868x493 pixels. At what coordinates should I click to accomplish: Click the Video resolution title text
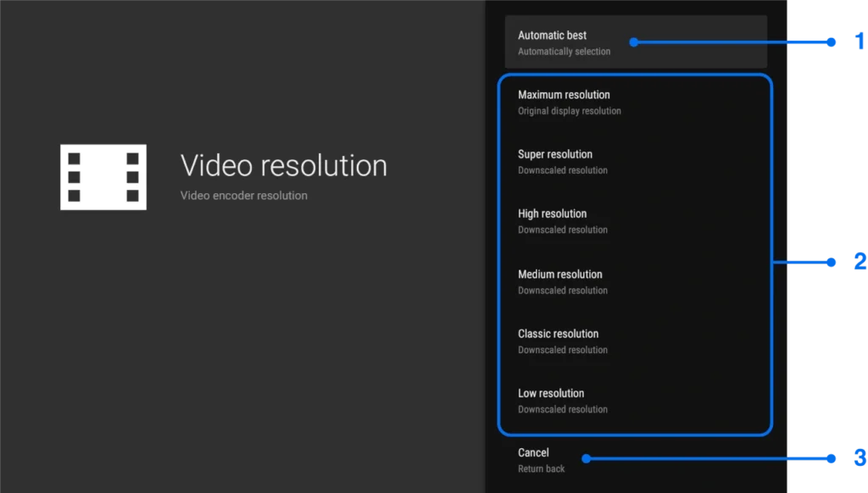(284, 166)
